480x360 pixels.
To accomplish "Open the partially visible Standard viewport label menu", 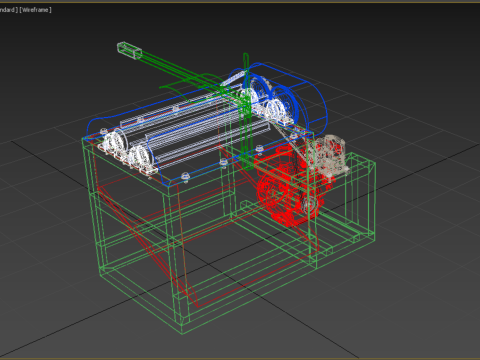I will (x=9, y=10).
